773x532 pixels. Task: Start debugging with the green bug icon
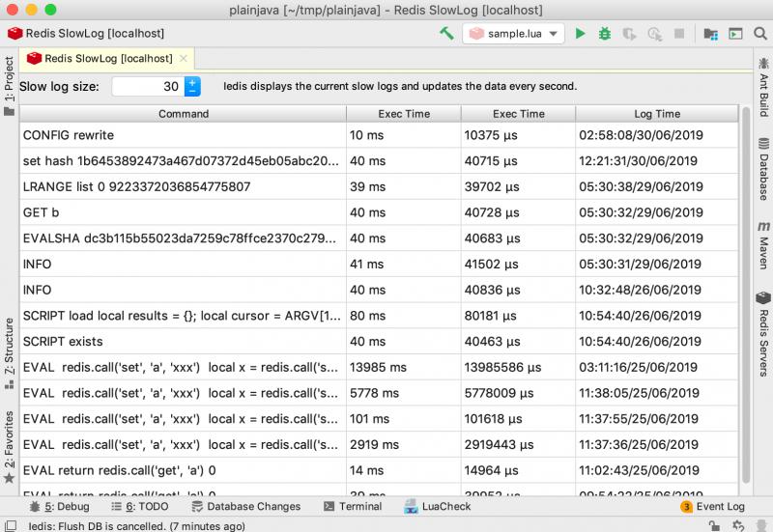coord(605,33)
